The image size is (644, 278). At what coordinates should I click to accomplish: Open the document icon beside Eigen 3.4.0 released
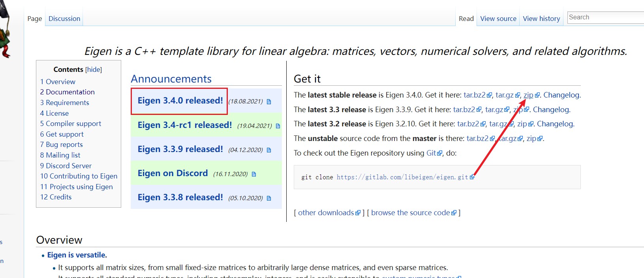(269, 102)
